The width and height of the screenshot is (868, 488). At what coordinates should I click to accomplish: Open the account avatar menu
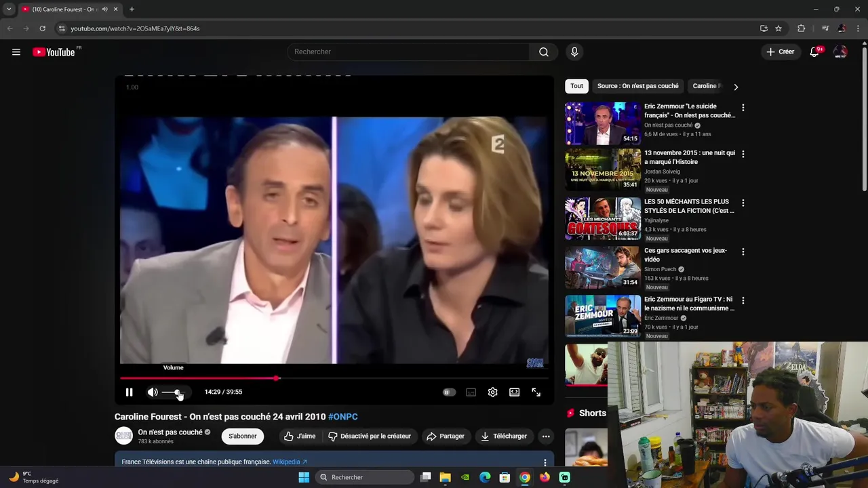tap(840, 52)
